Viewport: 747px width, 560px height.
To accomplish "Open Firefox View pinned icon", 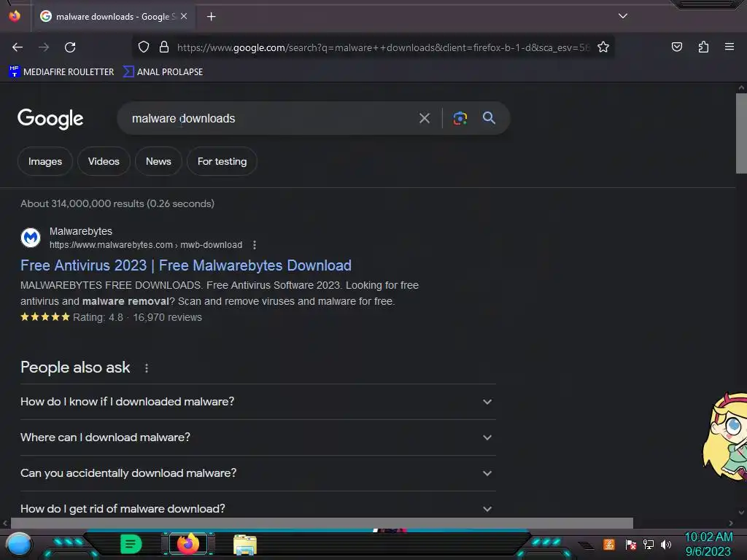I will click(15, 16).
